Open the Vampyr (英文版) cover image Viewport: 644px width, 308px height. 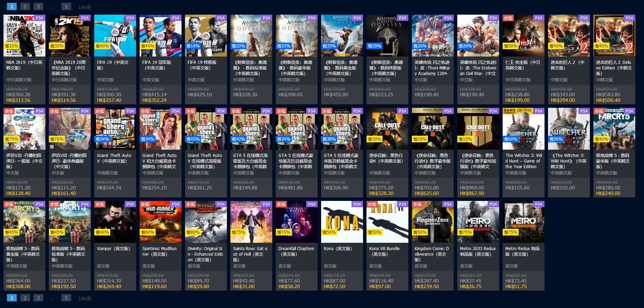pos(115,222)
